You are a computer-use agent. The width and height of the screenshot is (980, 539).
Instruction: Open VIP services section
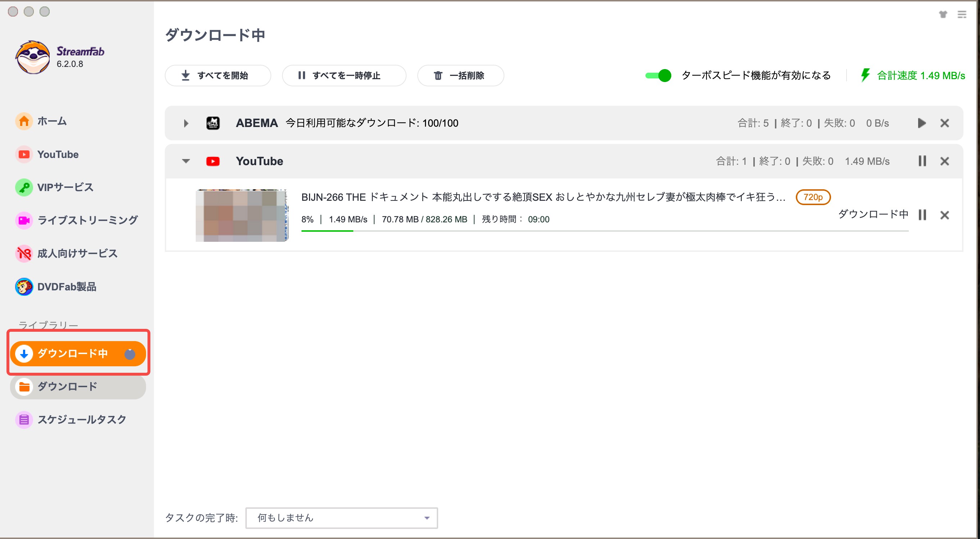click(54, 187)
